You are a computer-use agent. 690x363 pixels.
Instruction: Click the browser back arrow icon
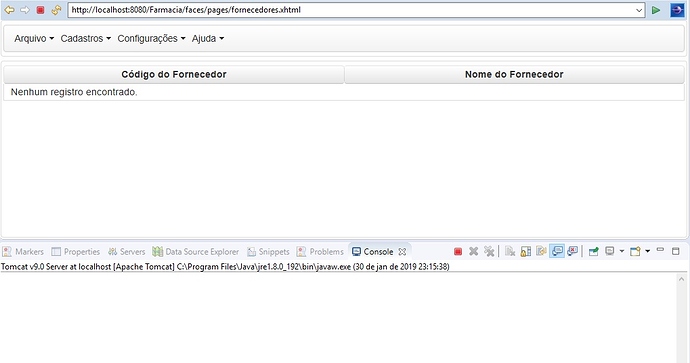[x=9, y=10]
